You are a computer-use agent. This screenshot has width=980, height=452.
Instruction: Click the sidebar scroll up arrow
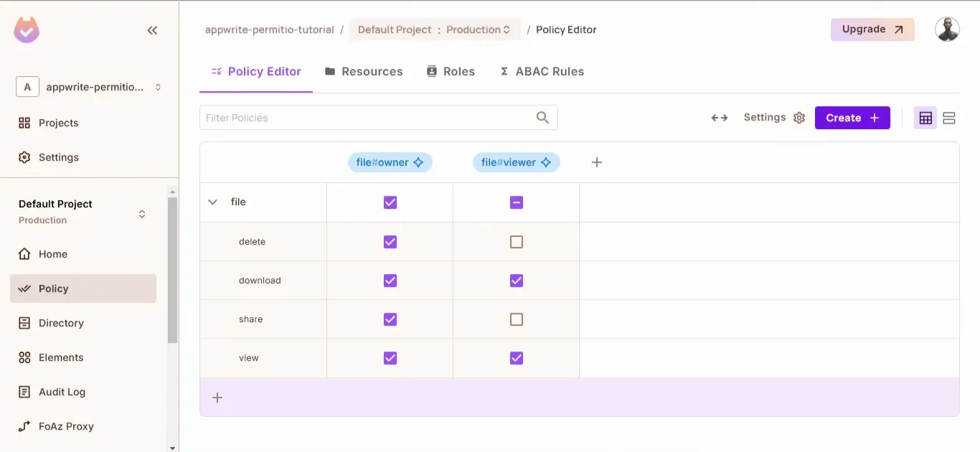click(x=172, y=191)
